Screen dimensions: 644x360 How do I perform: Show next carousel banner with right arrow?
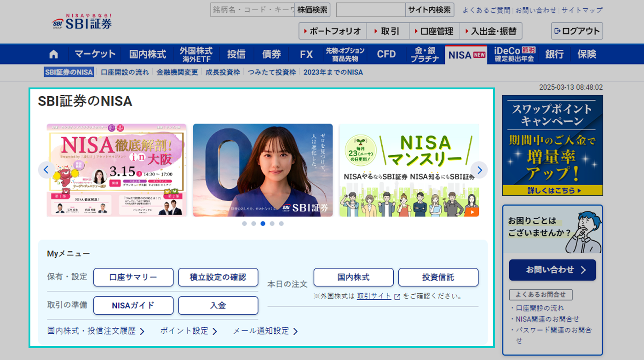(480, 170)
